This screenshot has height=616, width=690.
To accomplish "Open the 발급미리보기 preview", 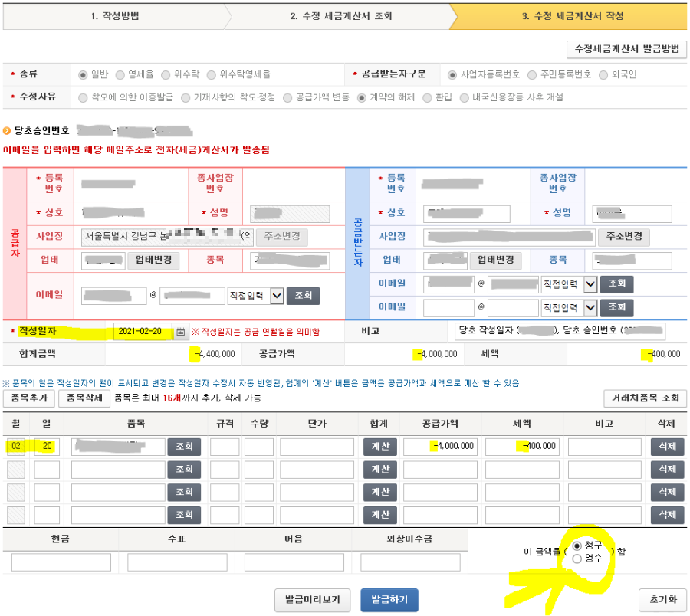I will click(x=312, y=600).
